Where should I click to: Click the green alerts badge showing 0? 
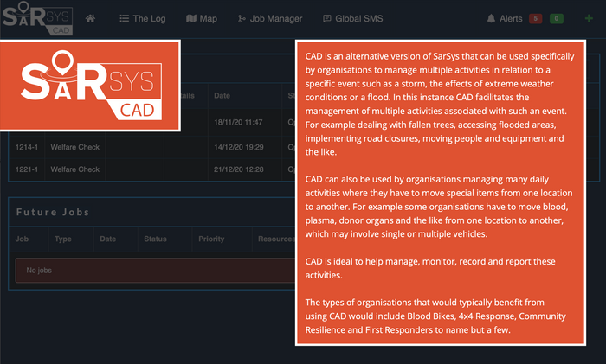pyautogui.click(x=557, y=18)
